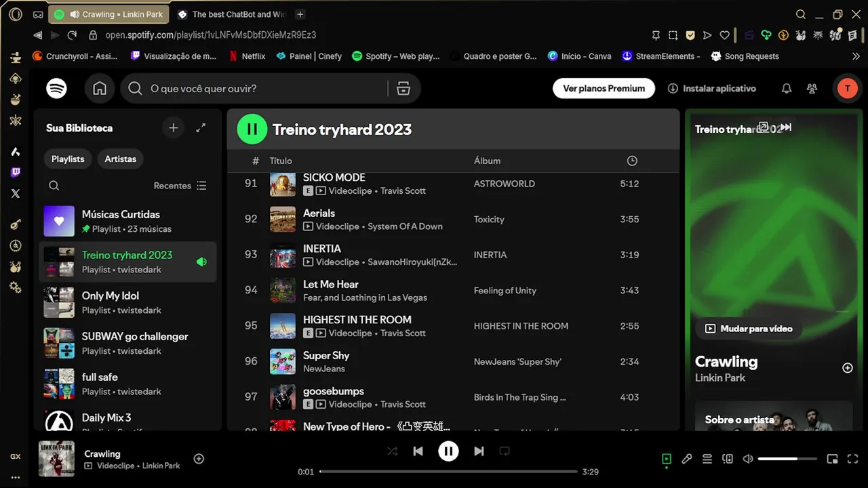Open ASTROWORLD album link

pos(504,184)
